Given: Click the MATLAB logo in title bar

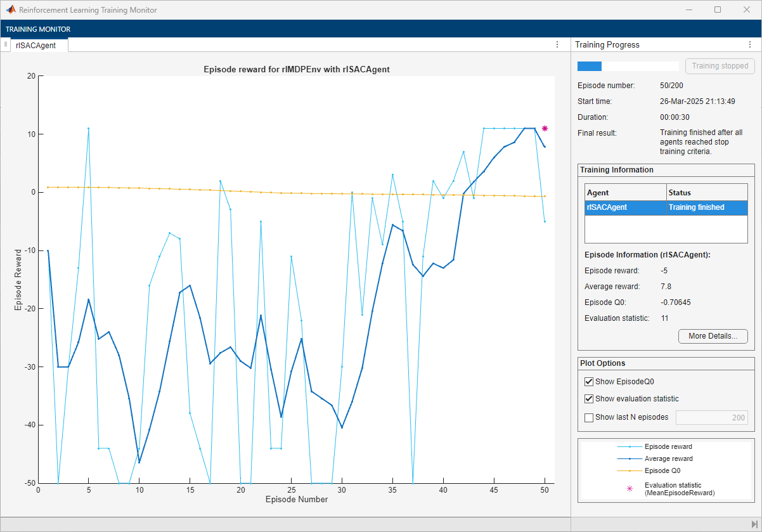Looking at the screenshot, I should tap(11, 10).
